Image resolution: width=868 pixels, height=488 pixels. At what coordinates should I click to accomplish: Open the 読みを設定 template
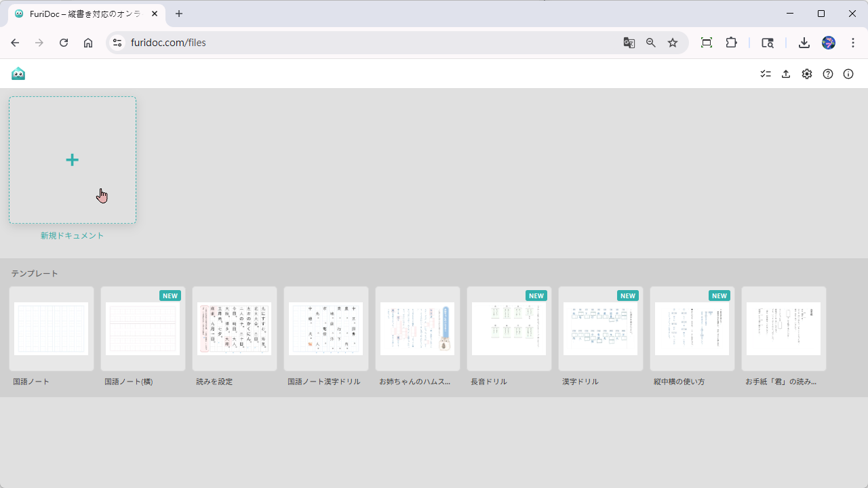tap(235, 329)
